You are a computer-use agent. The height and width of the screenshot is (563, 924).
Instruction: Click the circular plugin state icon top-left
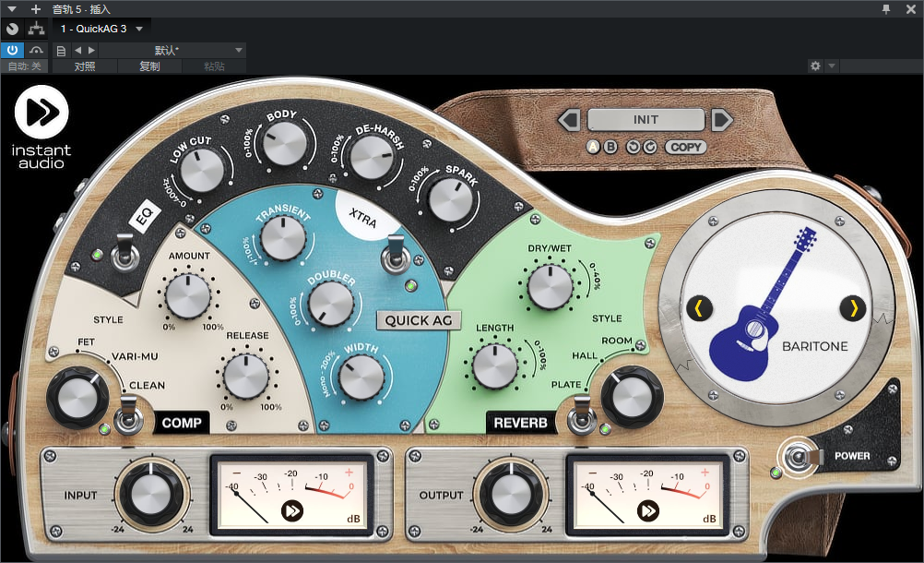12,29
